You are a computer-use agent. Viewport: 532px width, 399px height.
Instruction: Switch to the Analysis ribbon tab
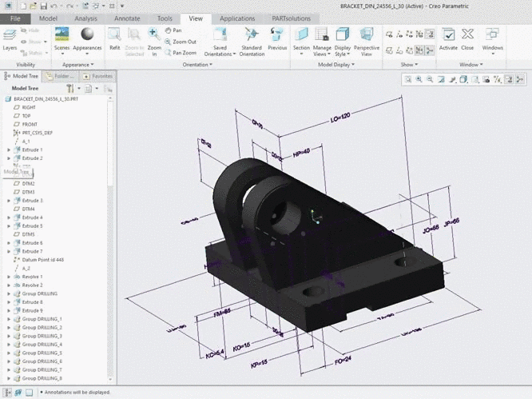(85, 18)
